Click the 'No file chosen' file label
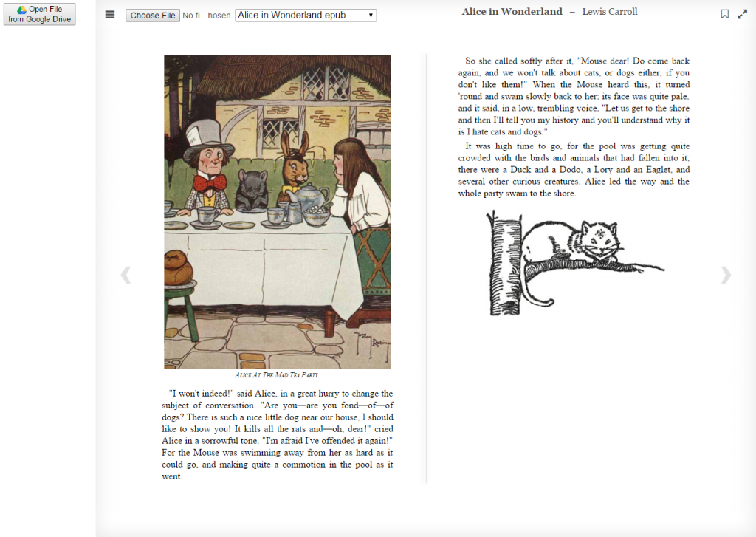Image resolution: width=756 pixels, height=537 pixels. (207, 16)
